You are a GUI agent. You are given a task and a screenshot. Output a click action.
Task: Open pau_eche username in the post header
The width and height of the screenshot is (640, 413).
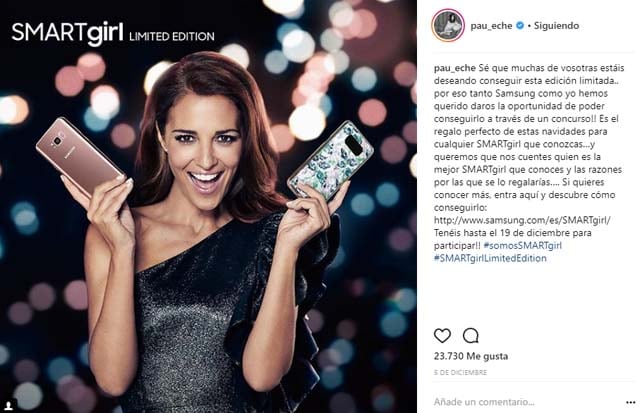[x=491, y=26]
